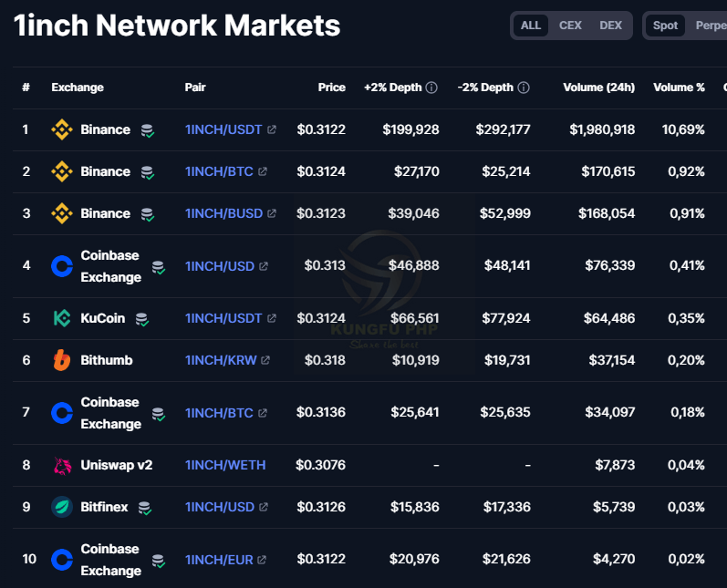Viewport: 727px width, 588px height.
Task: Click the reserves badge in Coinbase row 7
Action: pos(159,414)
